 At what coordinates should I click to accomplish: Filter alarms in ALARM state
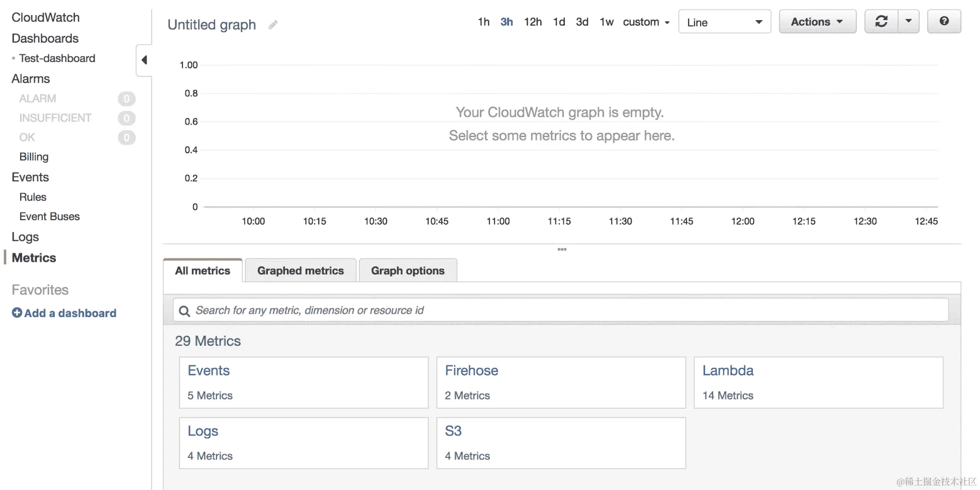point(38,99)
